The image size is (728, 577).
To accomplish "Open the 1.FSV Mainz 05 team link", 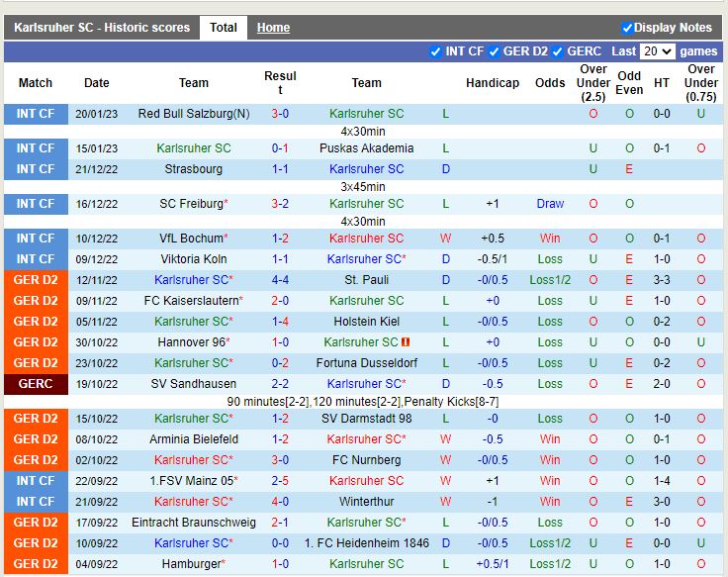I will coord(191,481).
